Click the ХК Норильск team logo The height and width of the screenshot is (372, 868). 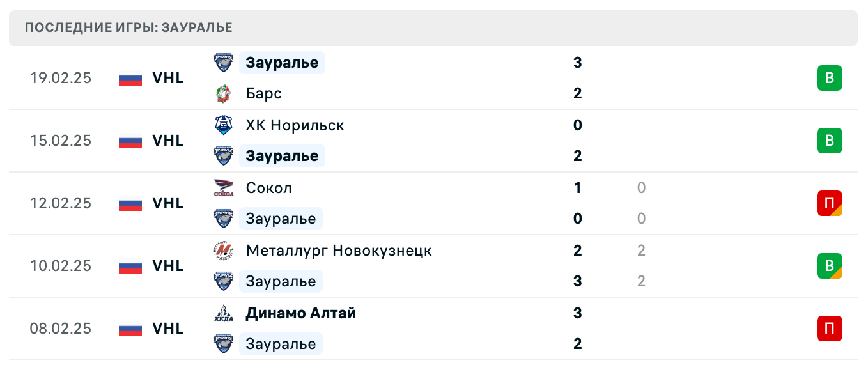click(x=223, y=125)
